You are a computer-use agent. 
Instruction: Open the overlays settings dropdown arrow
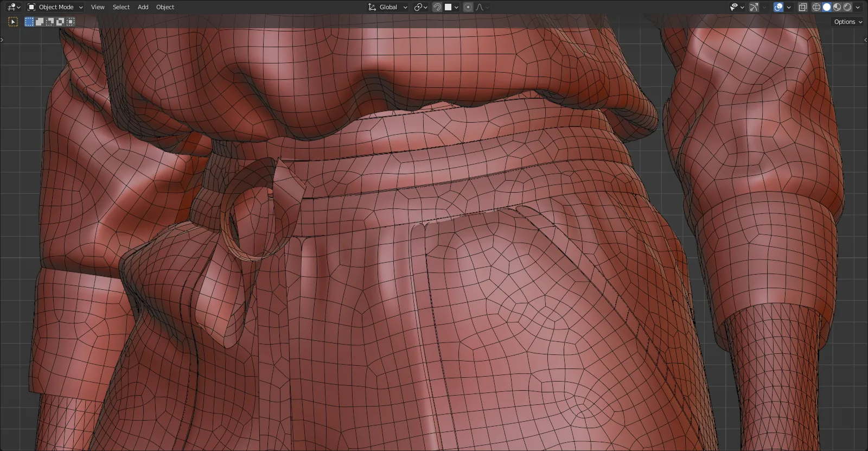tap(789, 7)
